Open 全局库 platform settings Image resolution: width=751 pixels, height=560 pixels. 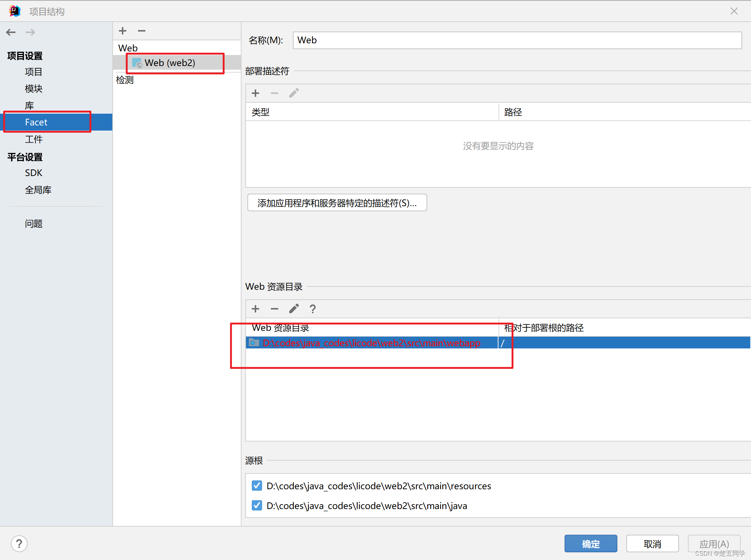[x=38, y=190]
